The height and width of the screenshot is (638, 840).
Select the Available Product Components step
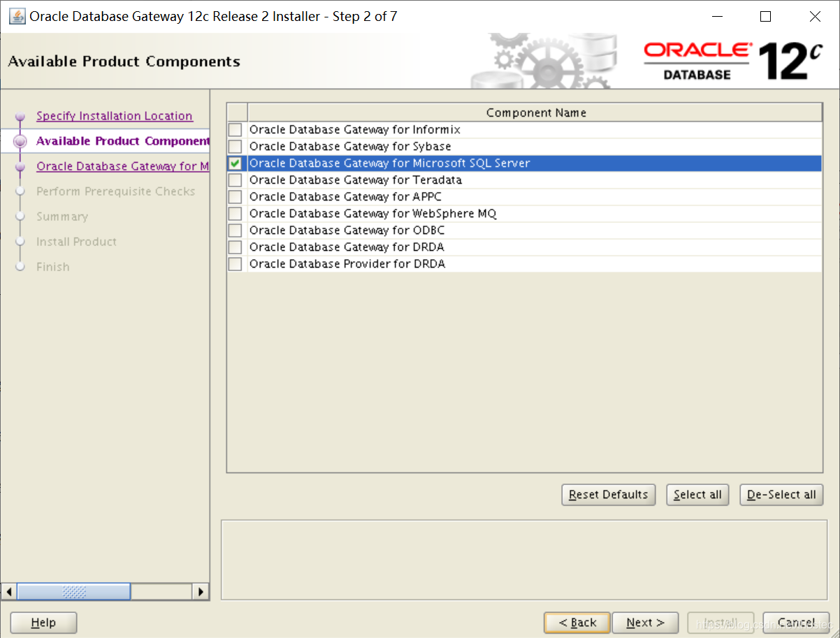coord(122,141)
